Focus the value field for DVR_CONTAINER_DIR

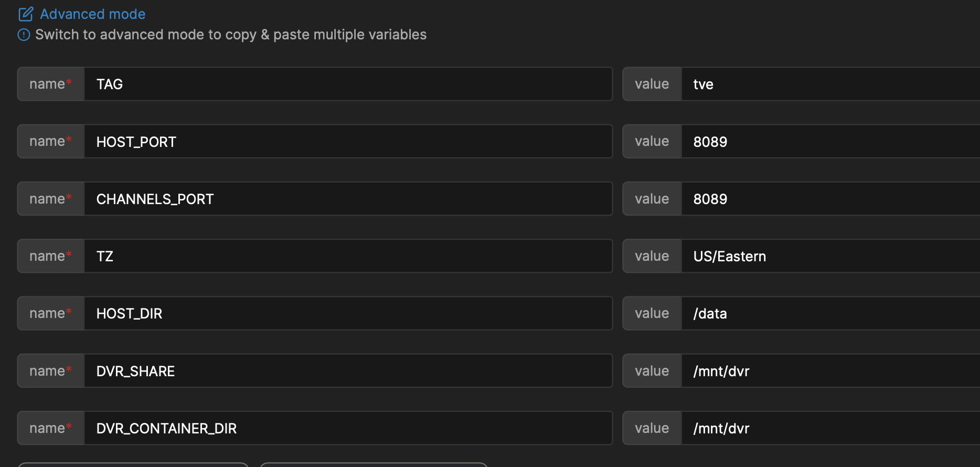point(830,428)
